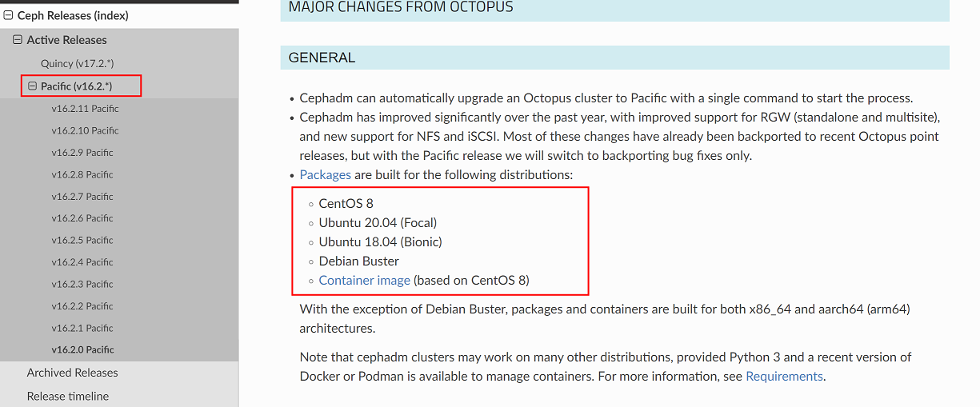Image resolution: width=980 pixels, height=407 pixels.
Task: Go to v16.2.9 Pacific page
Action: pos(82,152)
